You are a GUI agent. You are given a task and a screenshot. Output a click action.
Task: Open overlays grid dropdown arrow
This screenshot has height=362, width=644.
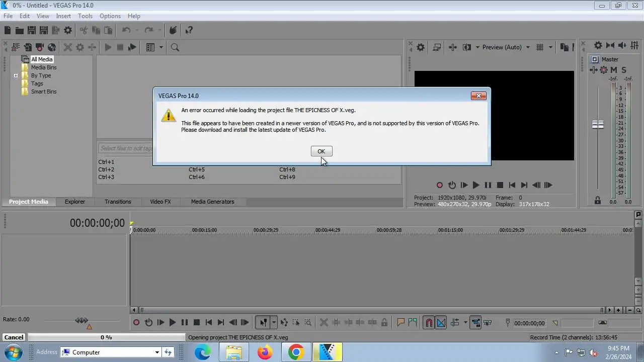550,47
